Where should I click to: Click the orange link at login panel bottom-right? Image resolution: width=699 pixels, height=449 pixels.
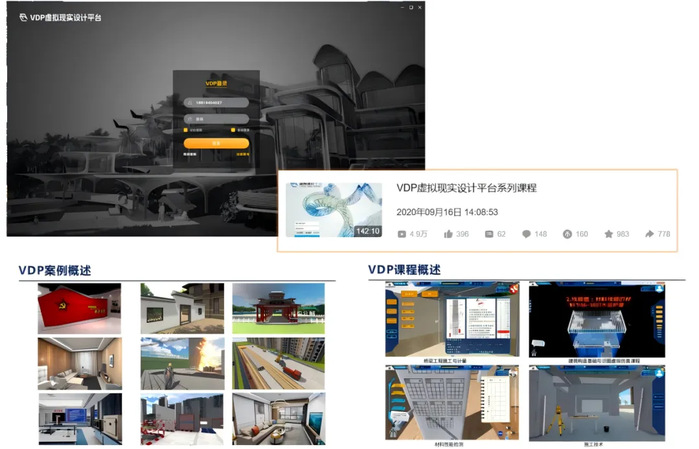pos(241,155)
